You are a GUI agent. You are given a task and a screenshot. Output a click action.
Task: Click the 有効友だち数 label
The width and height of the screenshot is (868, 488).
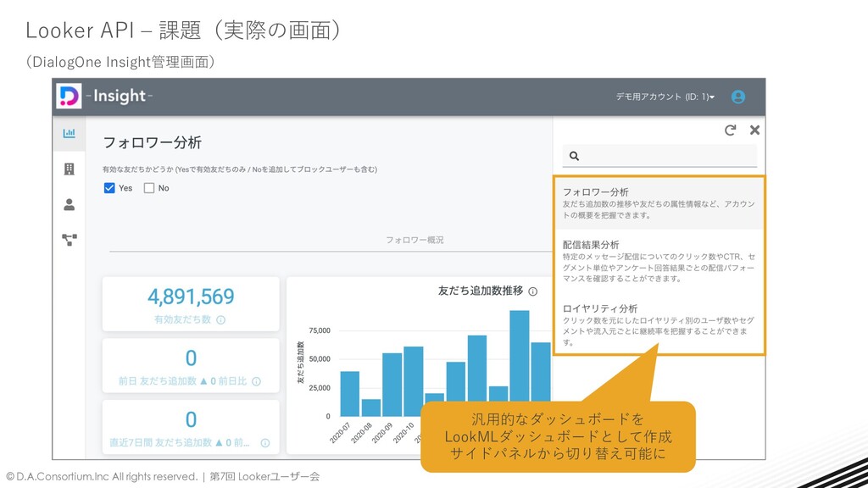pos(182,319)
